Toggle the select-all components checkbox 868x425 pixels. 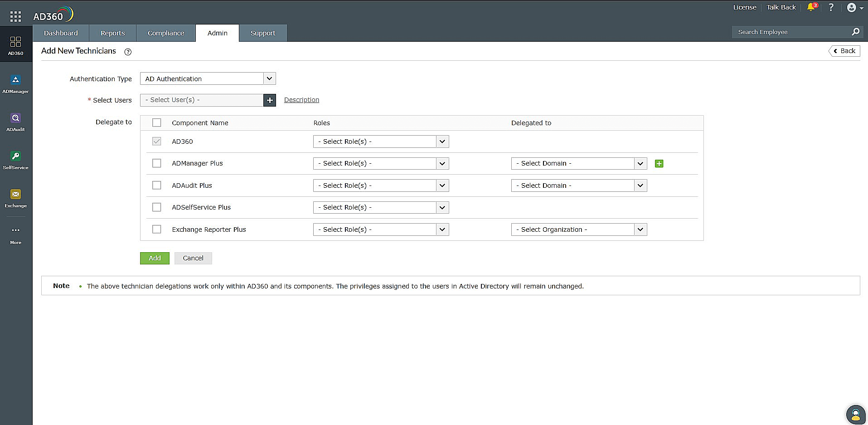point(157,122)
